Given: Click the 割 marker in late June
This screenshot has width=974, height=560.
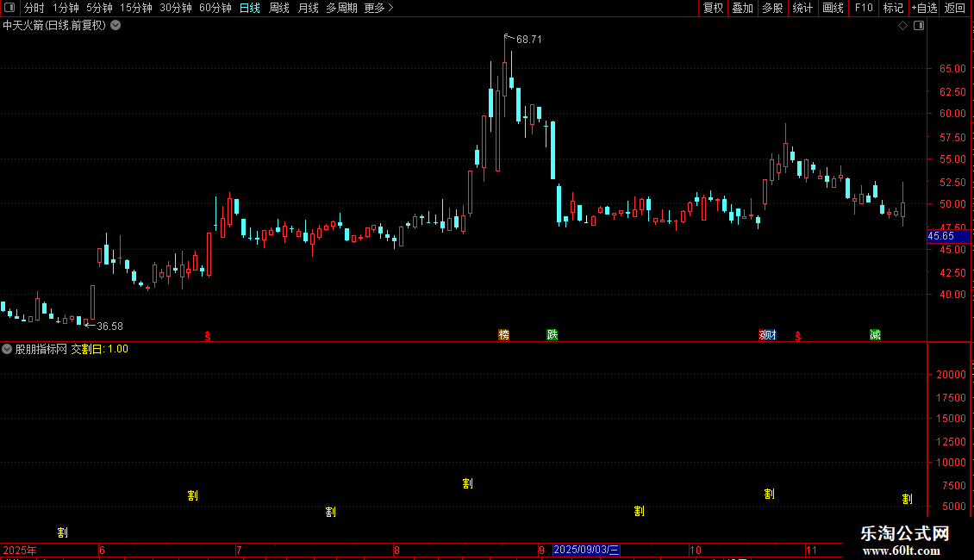Looking at the screenshot, I should pyautogui.click(x=192, y=495).
